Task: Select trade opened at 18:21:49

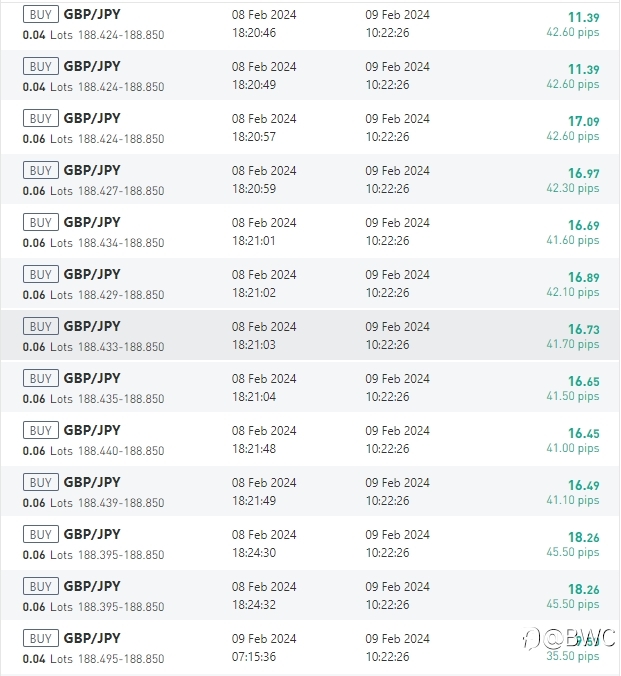Action: pyautogui.click(x=310, y=491)
